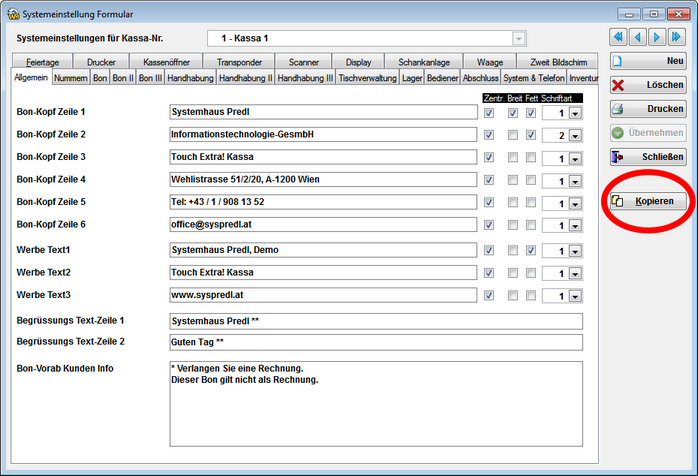Click the Übernehmen button

(x=648, y=133)
